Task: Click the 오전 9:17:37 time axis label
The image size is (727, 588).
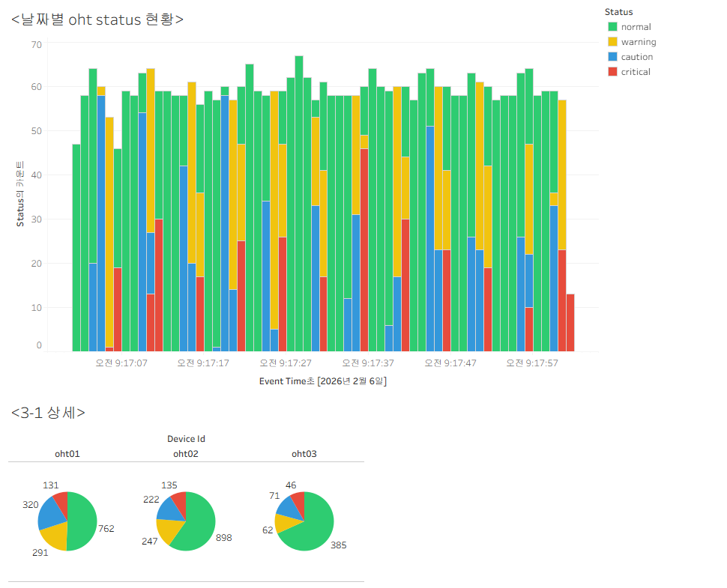Action: click(368, 363)
